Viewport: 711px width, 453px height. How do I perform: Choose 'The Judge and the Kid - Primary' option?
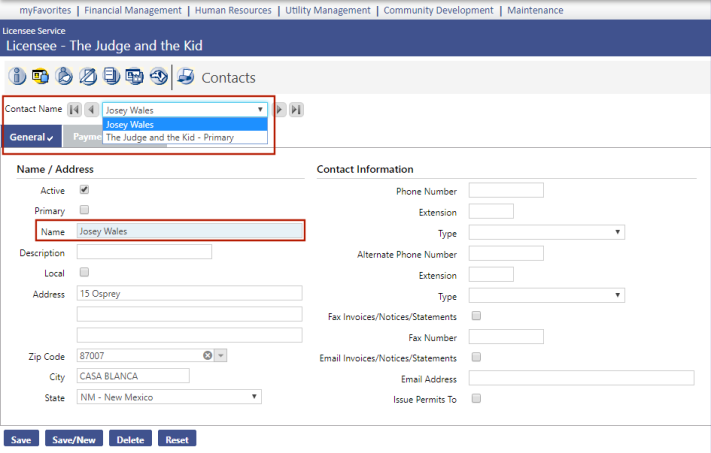170,138
